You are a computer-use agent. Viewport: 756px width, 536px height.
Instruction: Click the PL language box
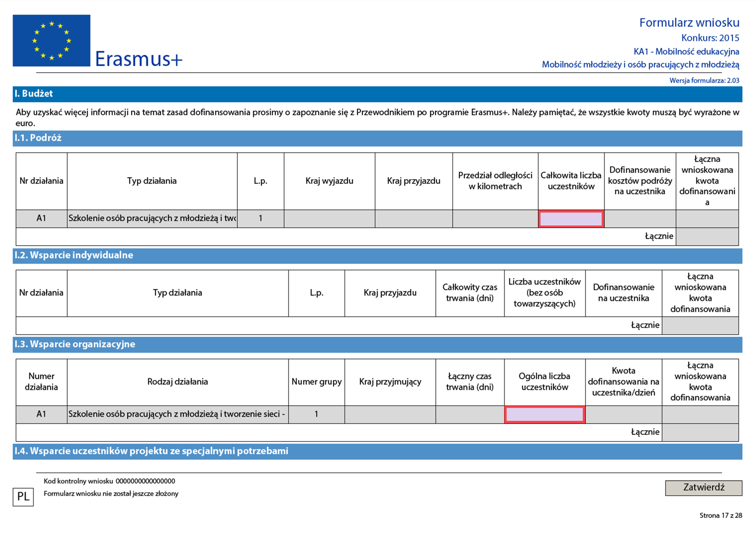[x=23, y=497]
